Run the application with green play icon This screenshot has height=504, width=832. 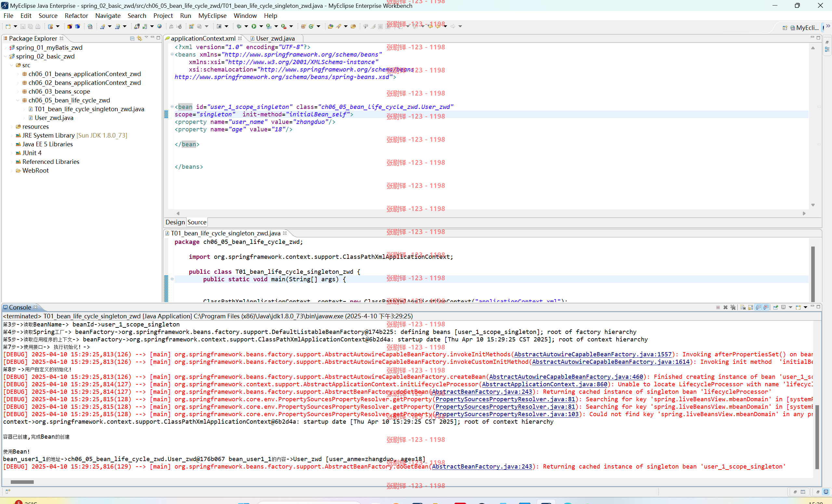(x=254, y=26)
